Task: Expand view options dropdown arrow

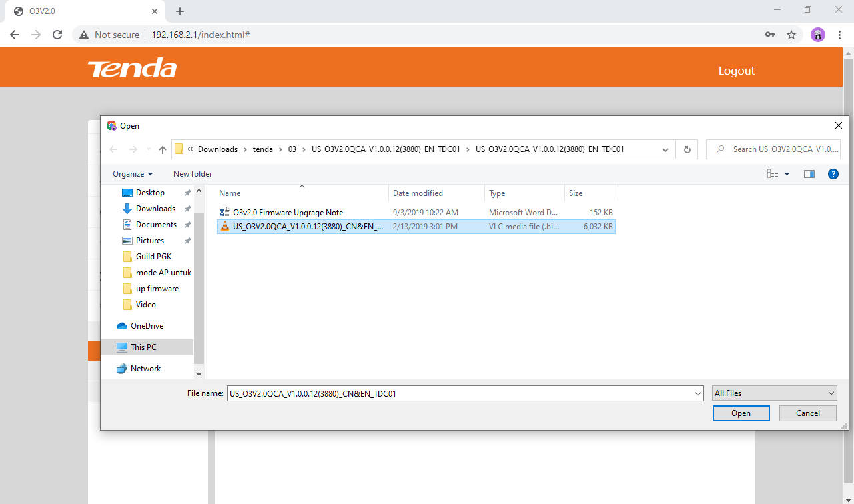Action: [787, 174]
